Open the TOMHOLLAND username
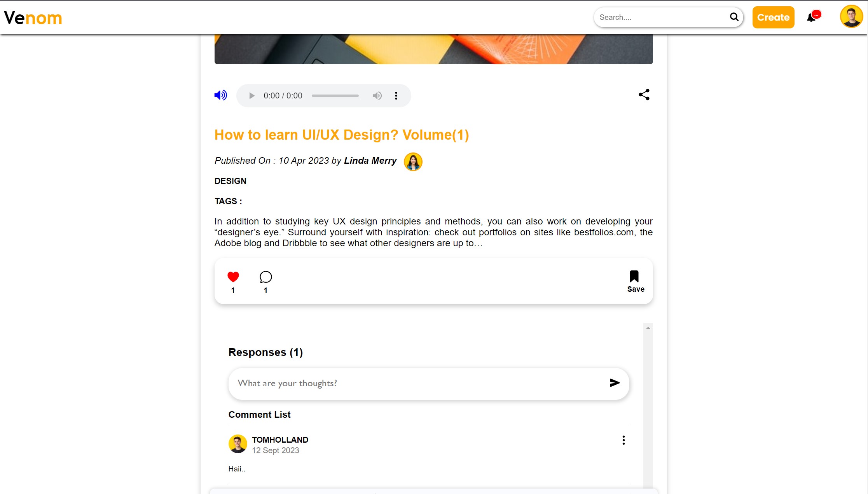The image size is (868, 494). (280, 440)
